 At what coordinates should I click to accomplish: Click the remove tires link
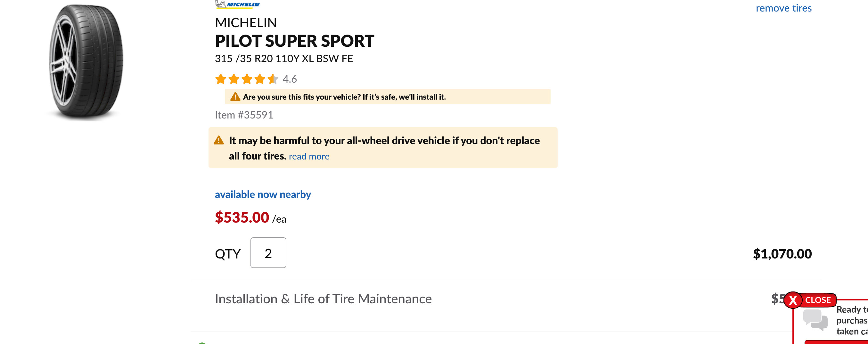(x=783, y=8)
